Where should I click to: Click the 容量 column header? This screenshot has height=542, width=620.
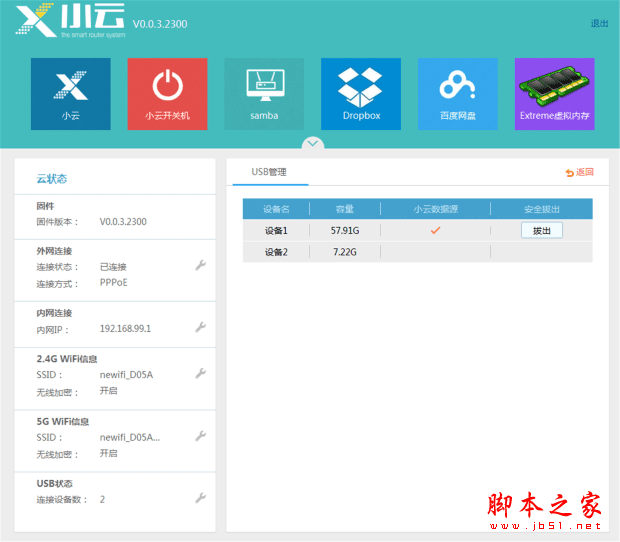(345, 209)
